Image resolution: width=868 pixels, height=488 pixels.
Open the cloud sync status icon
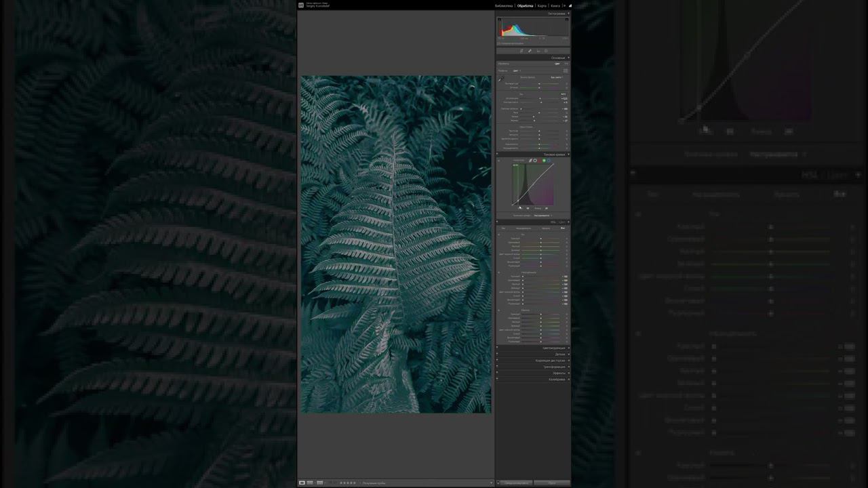coord(570,5)
